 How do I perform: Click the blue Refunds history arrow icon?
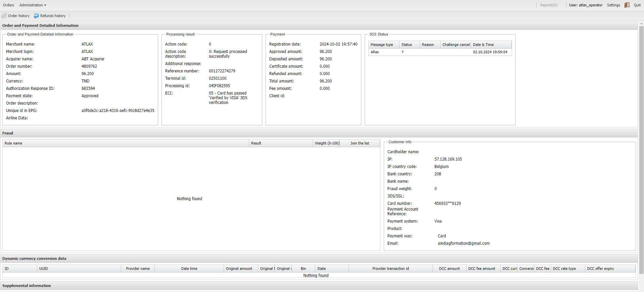click(x=36, y=16)
